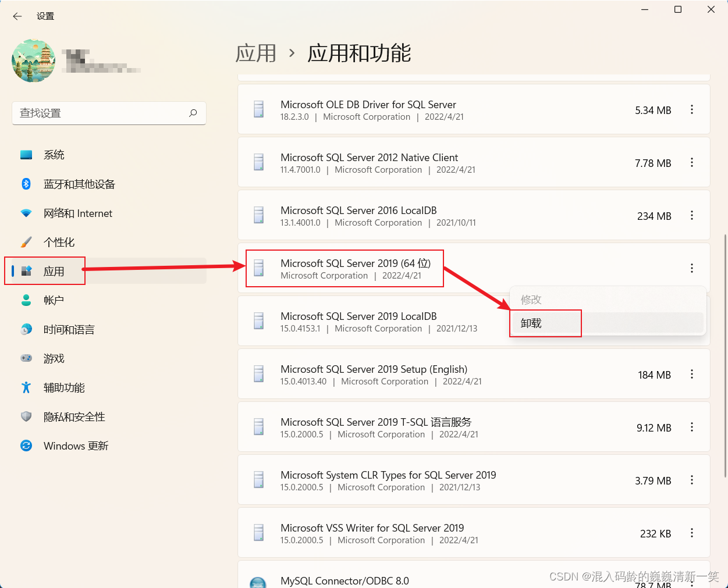Open 系统 settings via its monitor icon
This screenshot has height=588, width=728.
(26, 155)
